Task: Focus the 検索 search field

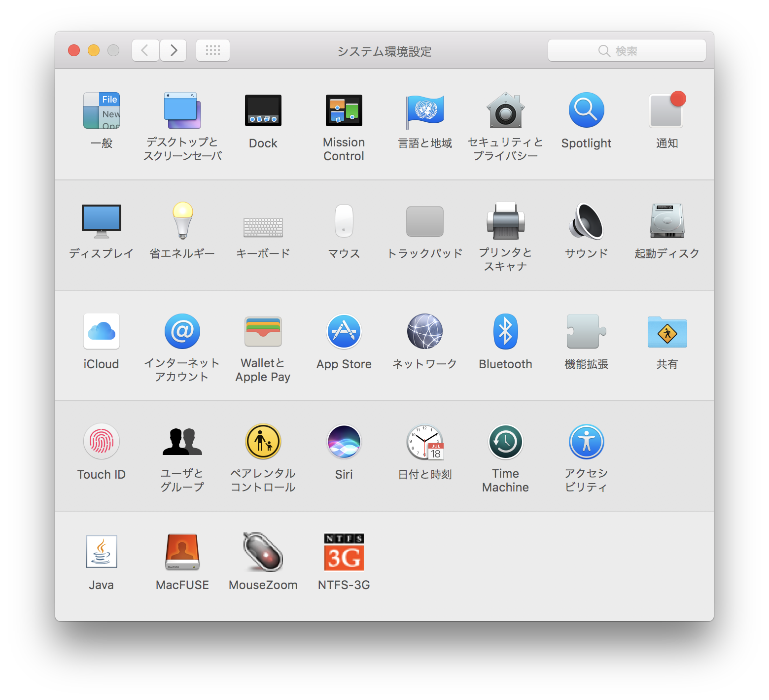Action: (x=627, y=50)
